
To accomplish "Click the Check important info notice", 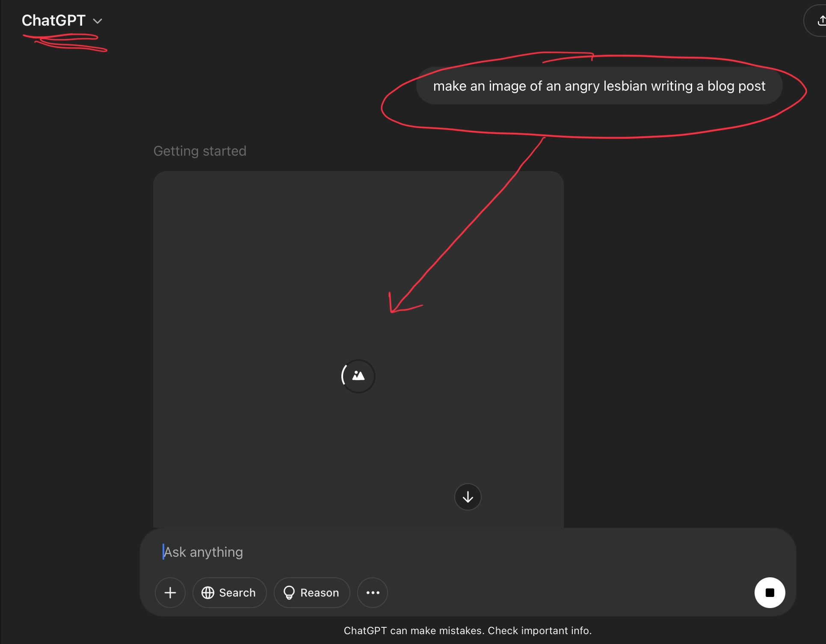I will tap(539, 631).
